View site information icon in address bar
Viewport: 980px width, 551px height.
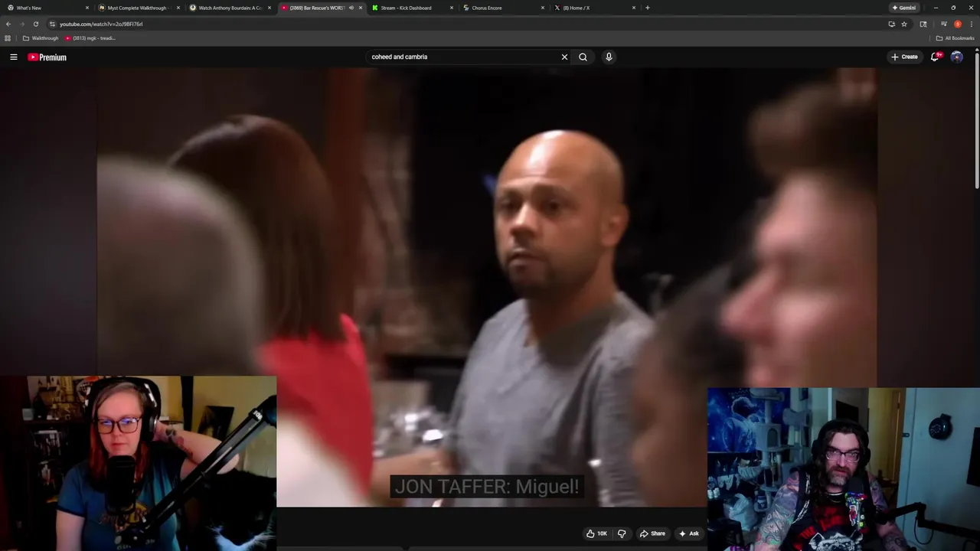pyautogui.click(x=52, y=24)
